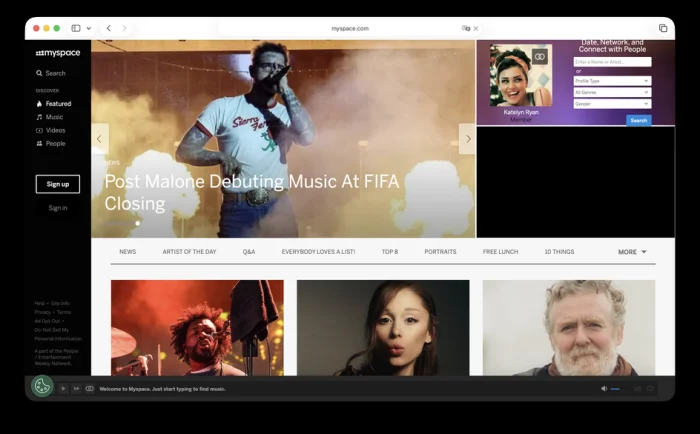Go forward with the browser forward arrow
The width and height of the screenshot is (700, 434).
click(x=124, y=28)
